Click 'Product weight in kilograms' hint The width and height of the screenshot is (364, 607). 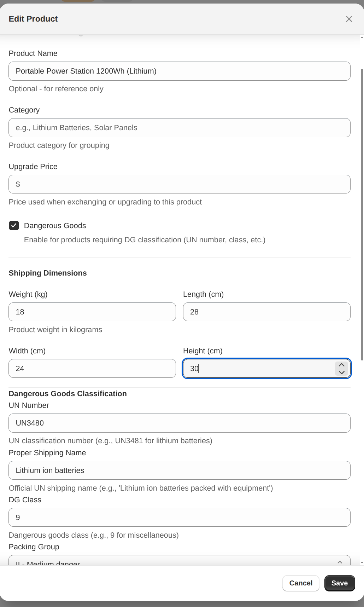pyautogui.click(x=55, y=330)
